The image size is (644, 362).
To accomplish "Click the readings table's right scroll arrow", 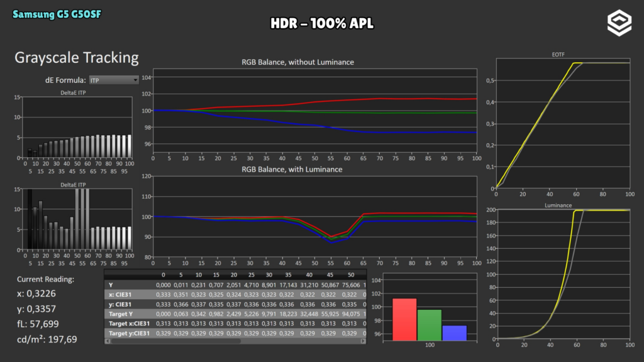I will pyautogui.click(x=363, y=341).
